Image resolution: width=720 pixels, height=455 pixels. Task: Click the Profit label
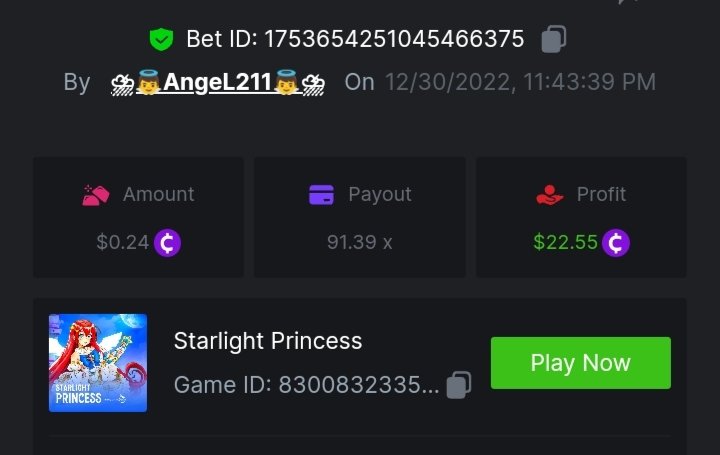tap(601, 194)
